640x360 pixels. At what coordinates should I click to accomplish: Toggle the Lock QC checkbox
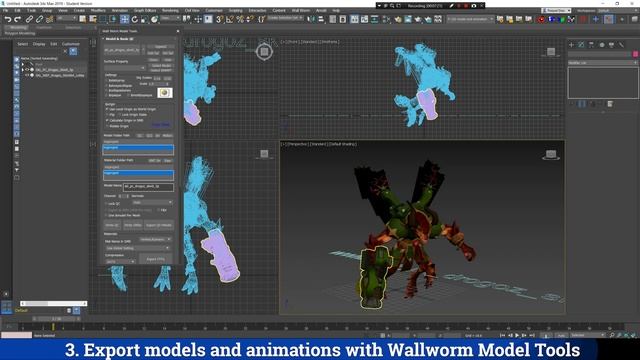[107, 203]
